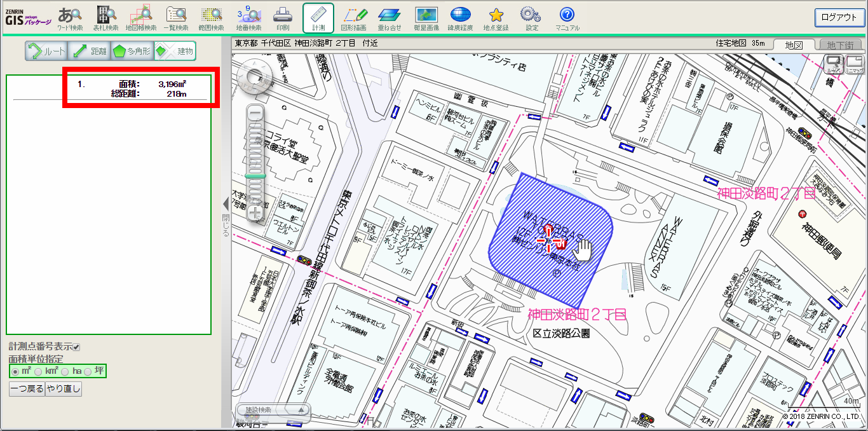868x431 pixels.
Task: Open 緯度経度 latitude-longitude tool
Action: [460, 17]
